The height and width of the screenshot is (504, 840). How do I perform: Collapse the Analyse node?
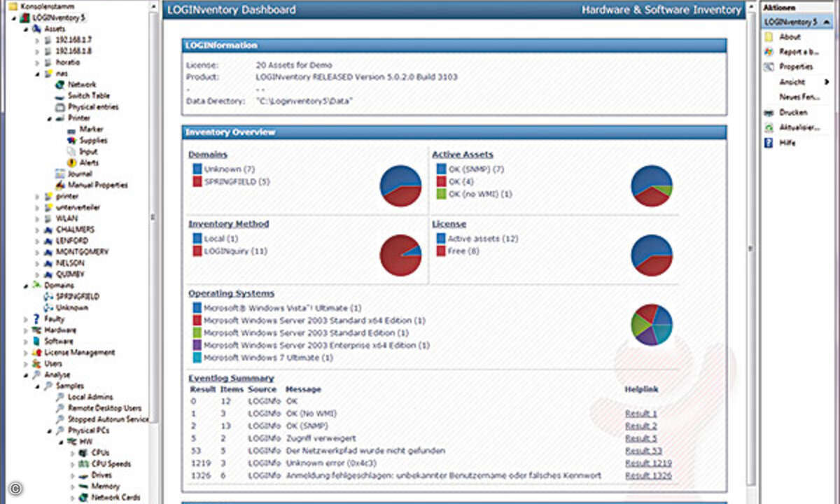tap(26, 375)
